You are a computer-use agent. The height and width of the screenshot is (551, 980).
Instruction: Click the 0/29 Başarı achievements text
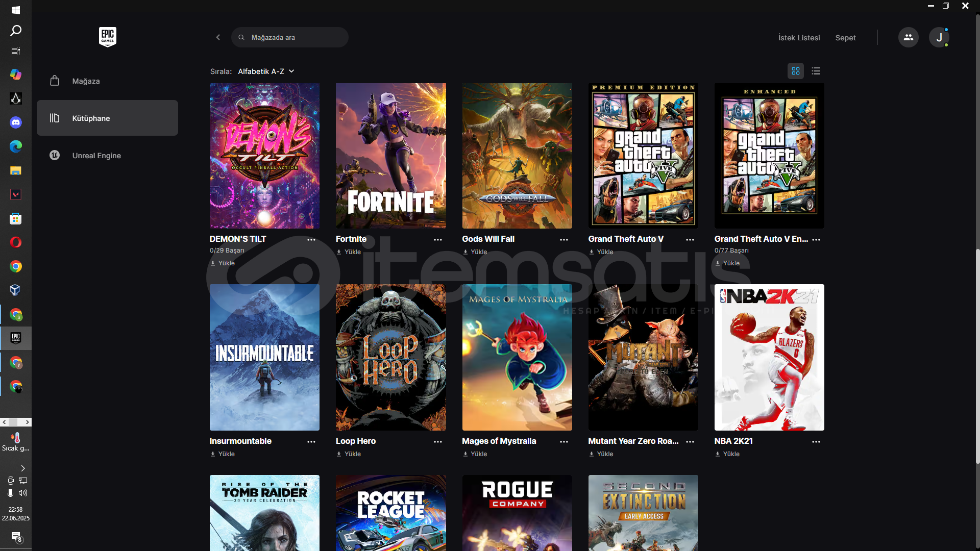click(x=227, y=251)
